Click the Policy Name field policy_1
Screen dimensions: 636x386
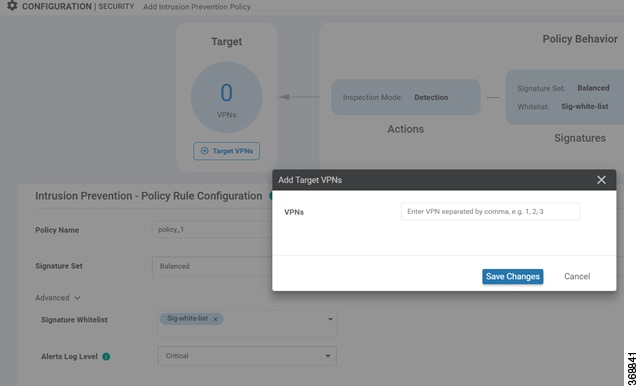(212, 229)
